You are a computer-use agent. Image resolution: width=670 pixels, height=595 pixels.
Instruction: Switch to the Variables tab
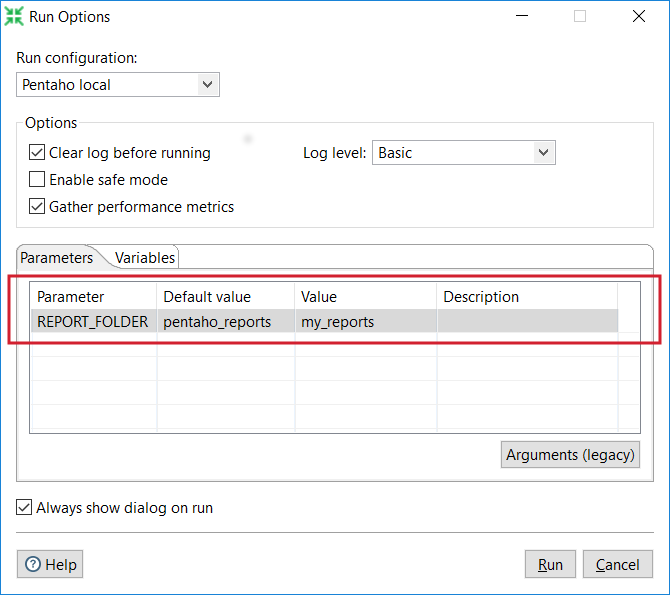(x=145, y=258)
